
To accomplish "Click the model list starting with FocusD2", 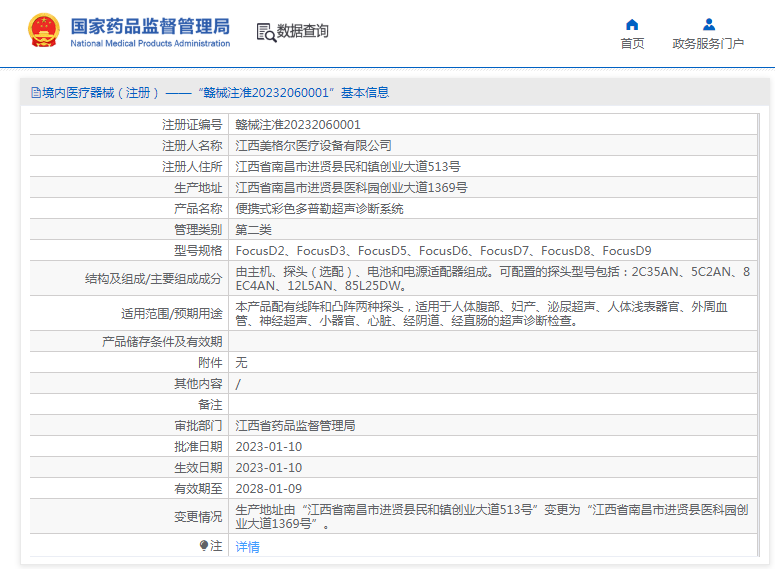I will (x=443, y=251).
